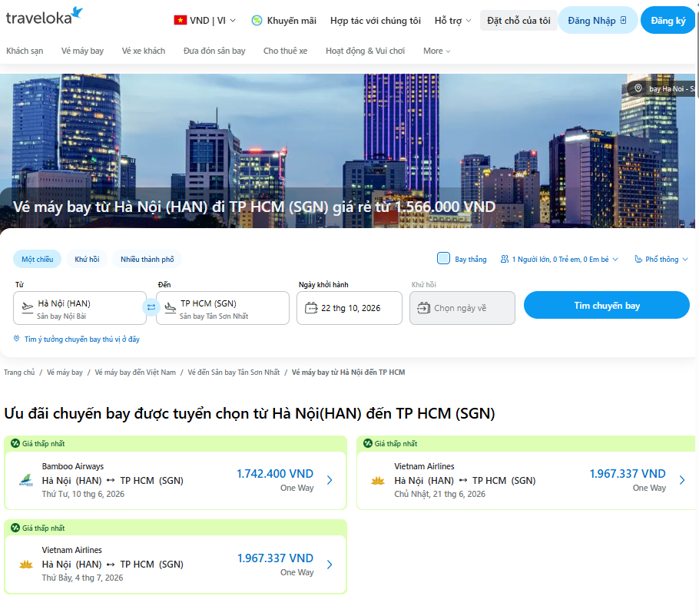Click Tìm ý tưởng chuyến bay thú vị link
This screenshot has width=699, height=616.
click(x=82, y=339)
